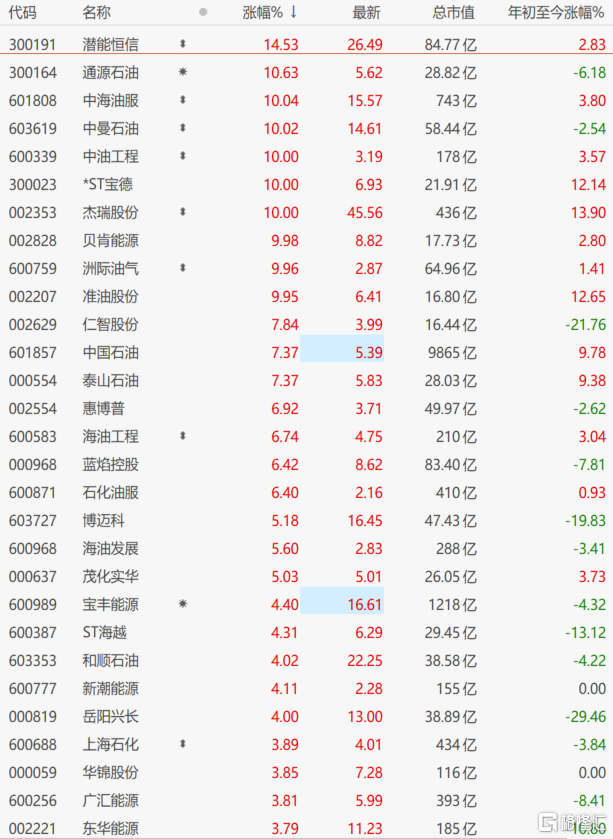Screen dimensions: 613x839
Task: Click the marker icon beside 杰瑞股份
Action: (x=182, y=212)
